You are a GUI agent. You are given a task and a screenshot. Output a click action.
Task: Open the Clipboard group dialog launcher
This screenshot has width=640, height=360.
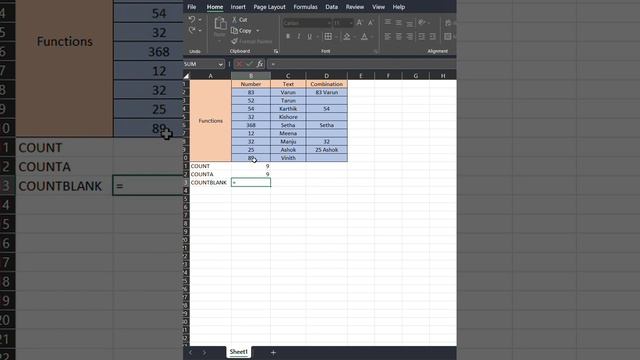(x=276, y=51)
